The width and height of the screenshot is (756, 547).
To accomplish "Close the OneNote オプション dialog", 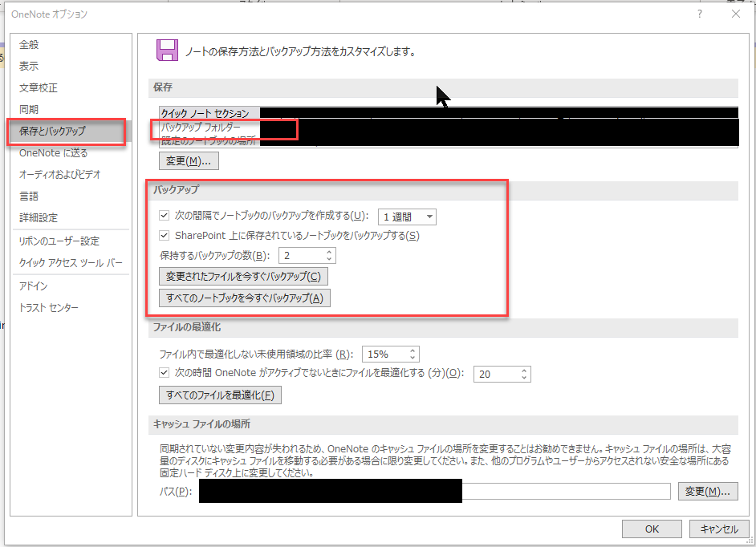I will [736, 14].
